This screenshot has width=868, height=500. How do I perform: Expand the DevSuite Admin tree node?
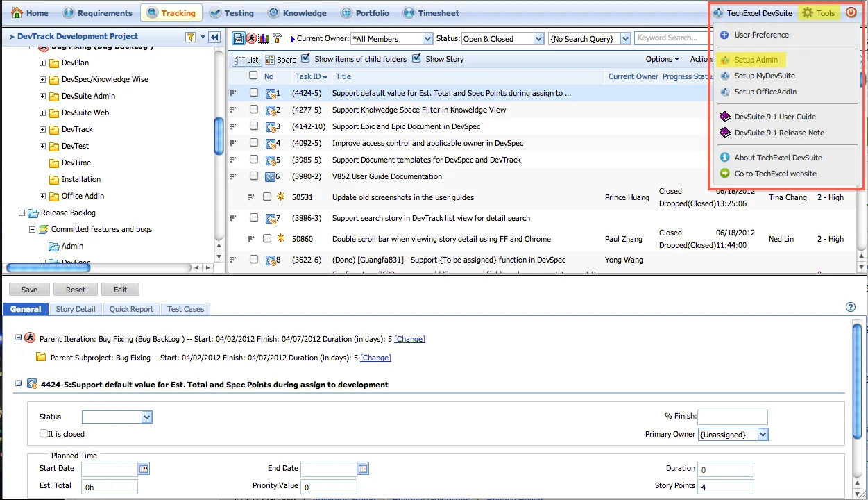(42, 96)
